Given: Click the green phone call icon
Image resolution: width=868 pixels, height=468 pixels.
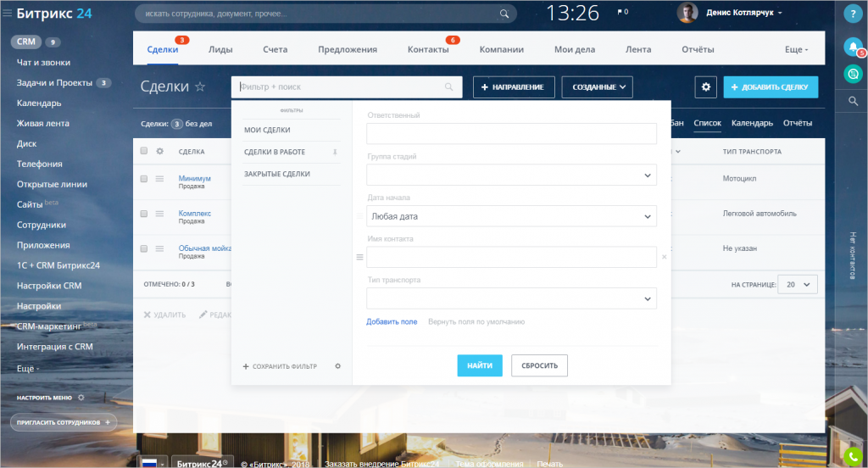Looking at the screenshot, I should tap(853, 457).
